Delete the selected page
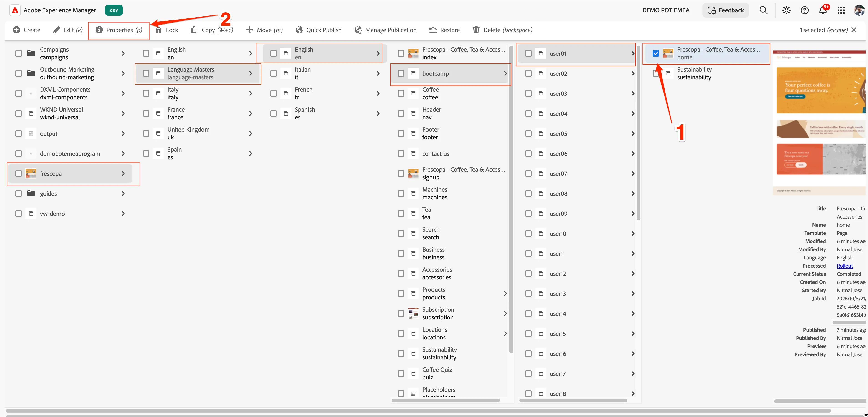This screenshot has height=417, width=868. tap(503, 30)
